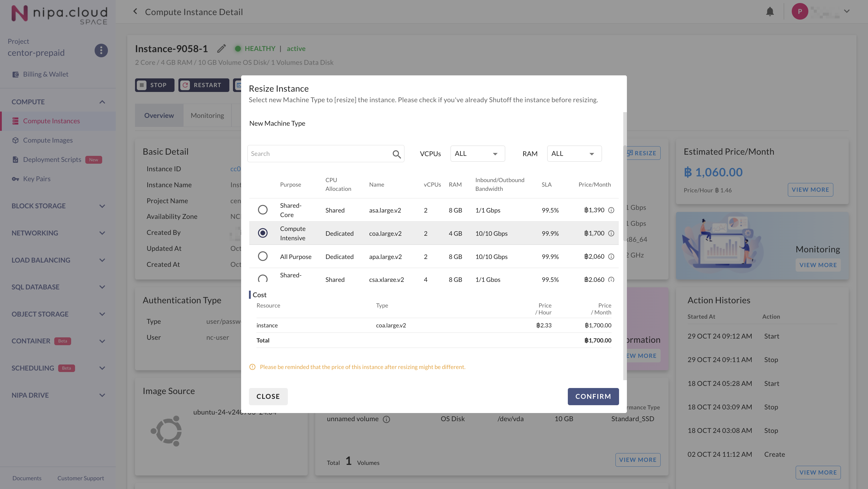
Task: Click the info icon beside unnamed volume
Action: (386, 419)
